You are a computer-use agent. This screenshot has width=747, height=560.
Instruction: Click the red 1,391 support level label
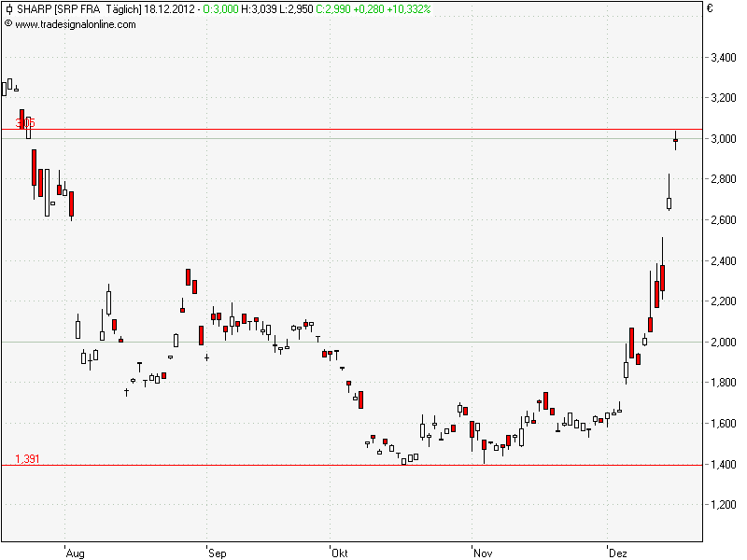tap(27, 459)
